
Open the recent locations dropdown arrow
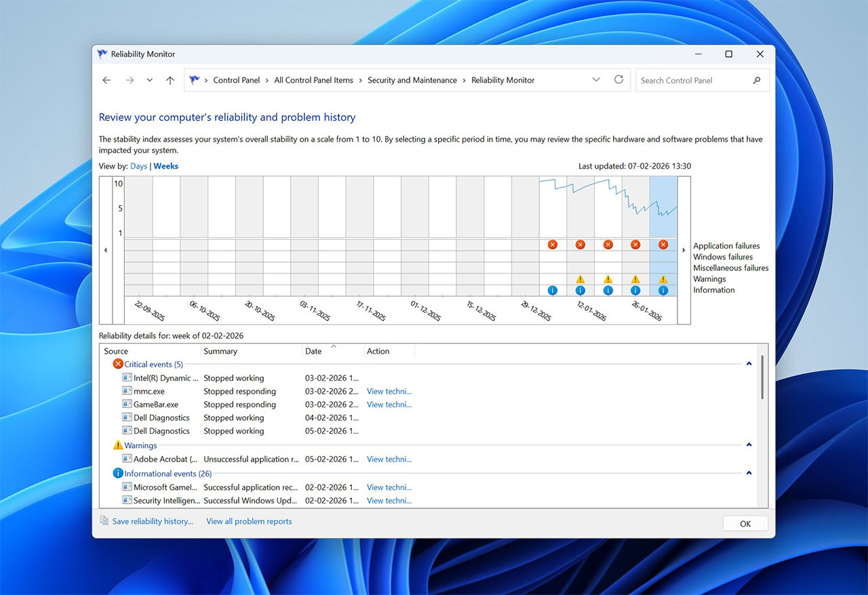pos(150,80)
